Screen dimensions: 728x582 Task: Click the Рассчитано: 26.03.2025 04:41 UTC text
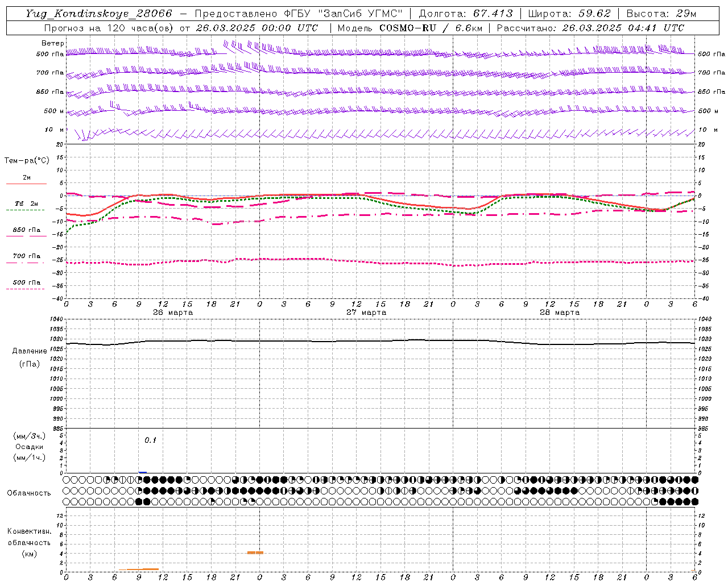[x=590, y=28]
